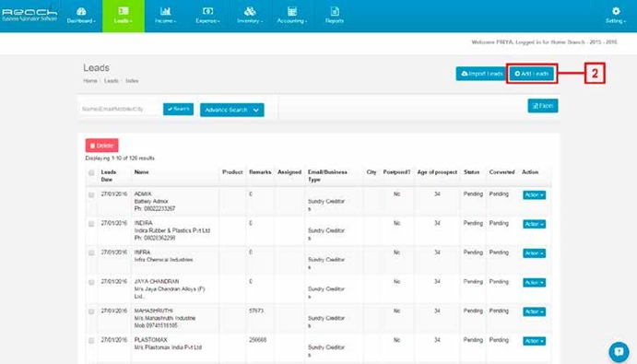
Task: Open the Income chart icon menu
Action: pyautogui.click(x=165, y=11)
